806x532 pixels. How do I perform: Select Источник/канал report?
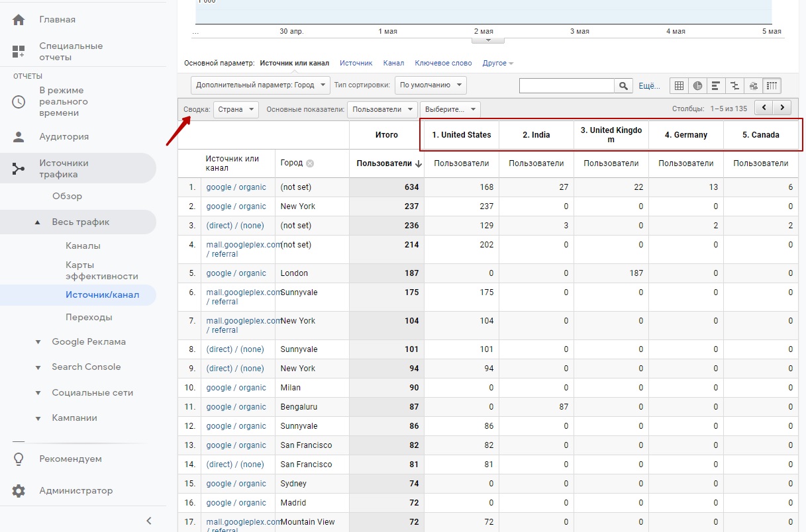point(102,294)
